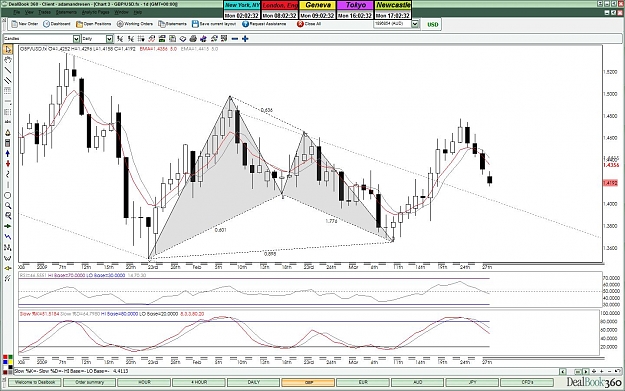625x391 pixels.
Task: Switch to Order summary tab
Action: click(89, 382)
